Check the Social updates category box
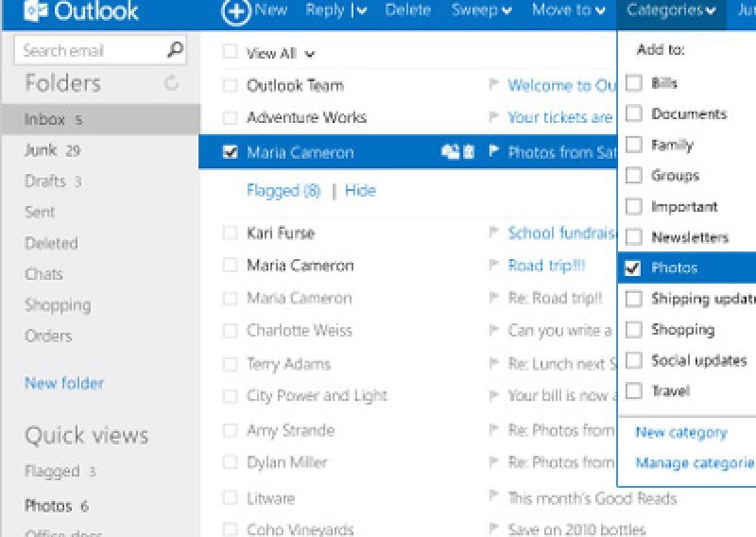 pos(633,360)
